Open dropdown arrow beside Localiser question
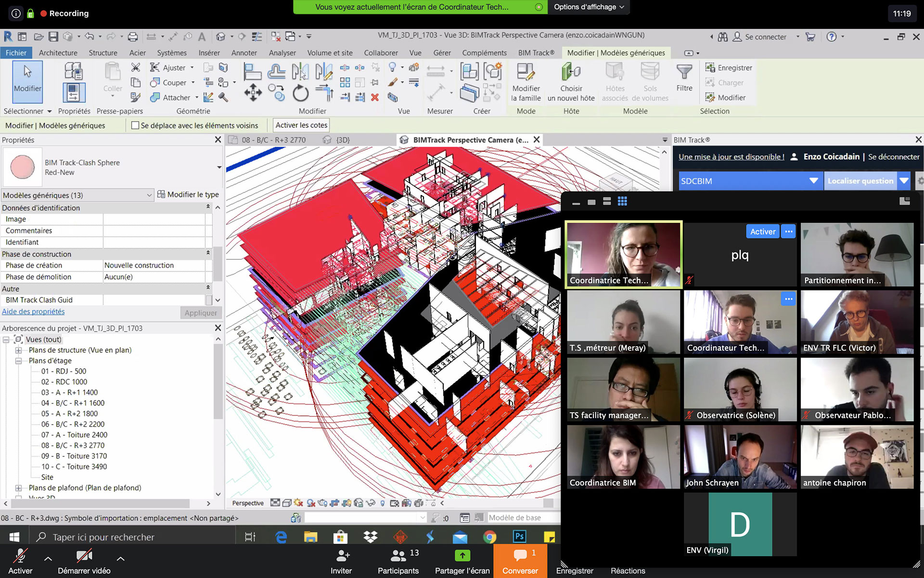Viewport: 924px width, 578px height. click(904, 181)
